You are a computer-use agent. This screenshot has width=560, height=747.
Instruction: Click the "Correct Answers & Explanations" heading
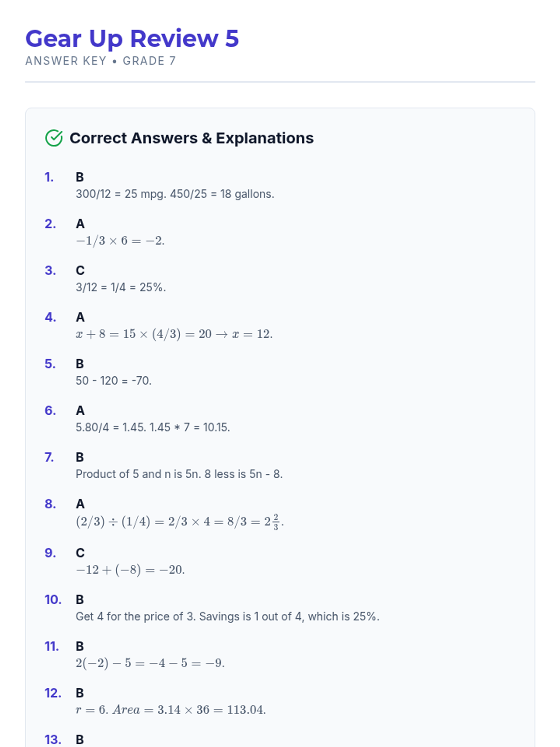coord(191,138)
